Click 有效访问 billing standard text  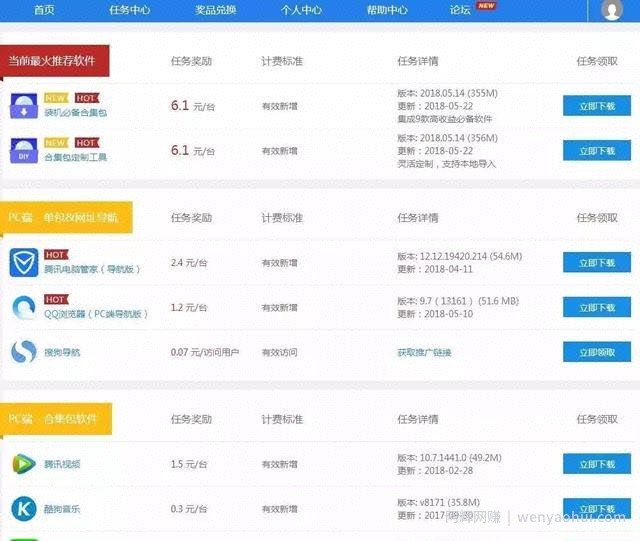click(x=280, y=352)
